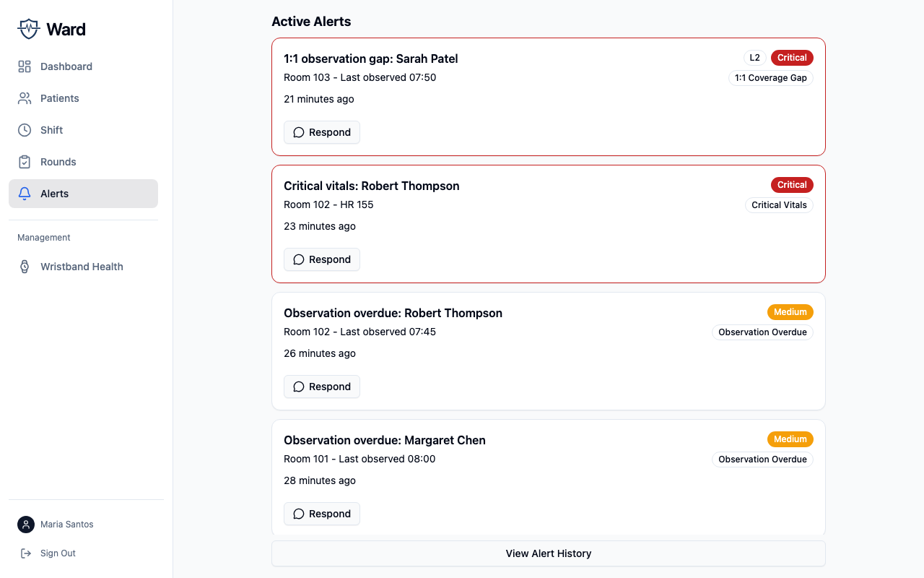Screen dimensions: 924x578
Task: Click the Shift clock icon
Action: pos(25,130)
